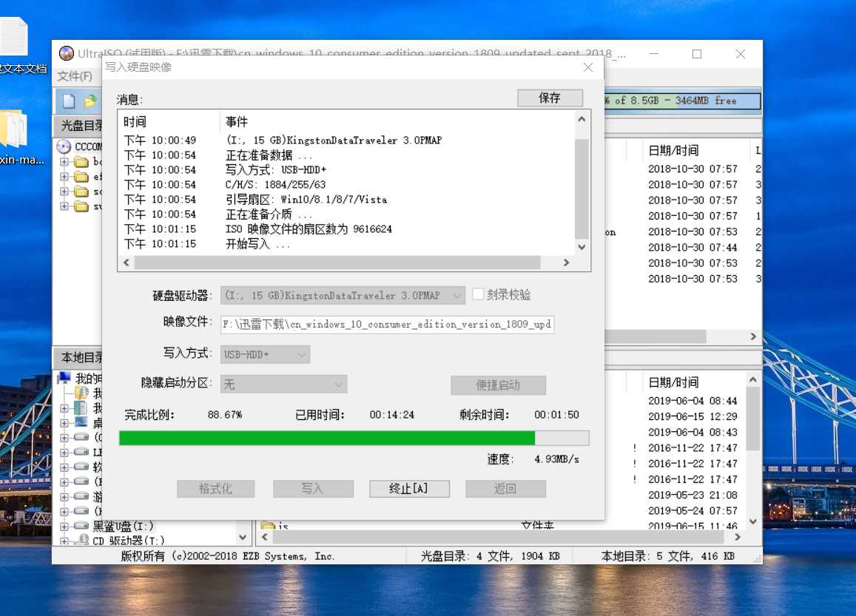Click the New file toolbar icon
Image resolution: width=856 pixels, height=616 pixels.
[x=69, y=101]
